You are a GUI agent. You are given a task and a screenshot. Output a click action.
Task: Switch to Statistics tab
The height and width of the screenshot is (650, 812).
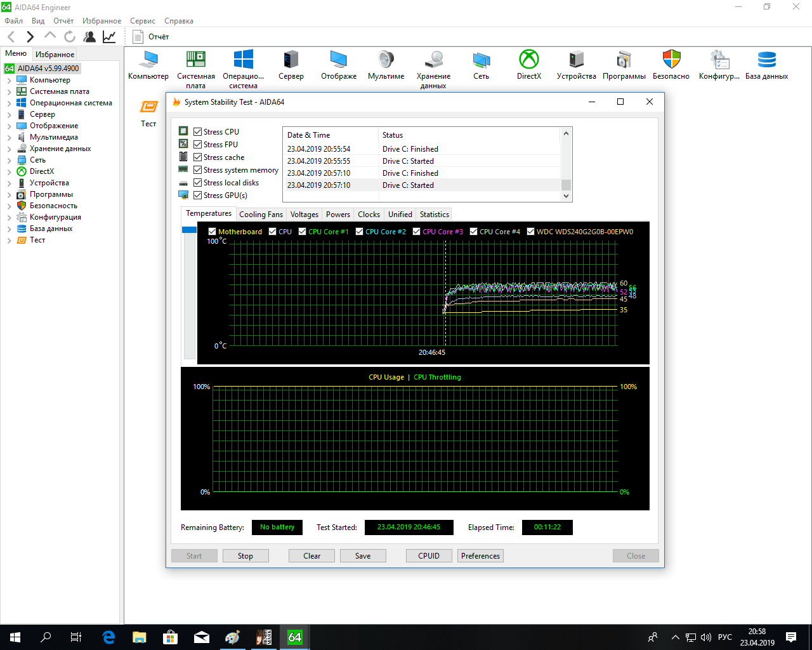pyautogui.click(x=435, y=215)
